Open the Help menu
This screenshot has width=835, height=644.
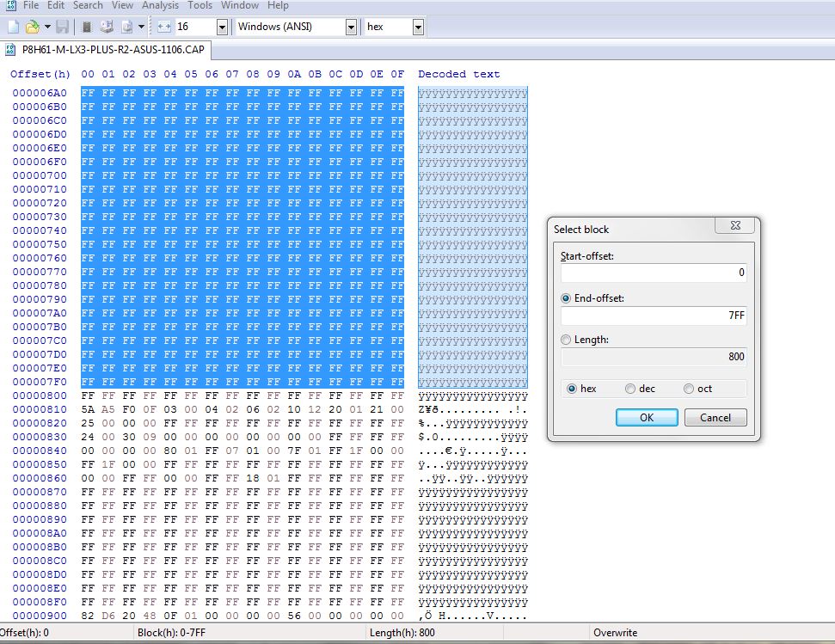tap(278, 5)
